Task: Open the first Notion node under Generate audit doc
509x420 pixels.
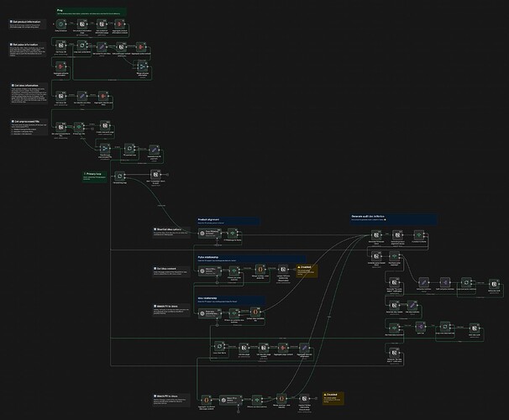Action: (376, 235)
